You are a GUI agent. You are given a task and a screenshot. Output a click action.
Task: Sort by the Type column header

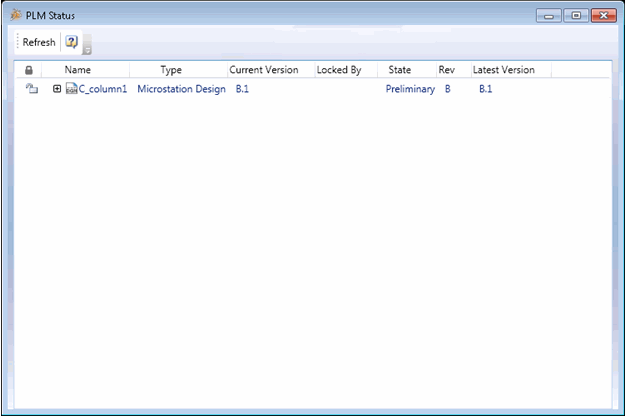click(171, 70)
